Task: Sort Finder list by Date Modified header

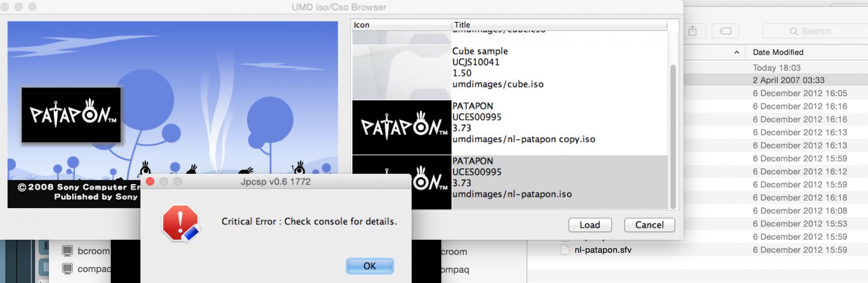Action: [x=778, y=52]
